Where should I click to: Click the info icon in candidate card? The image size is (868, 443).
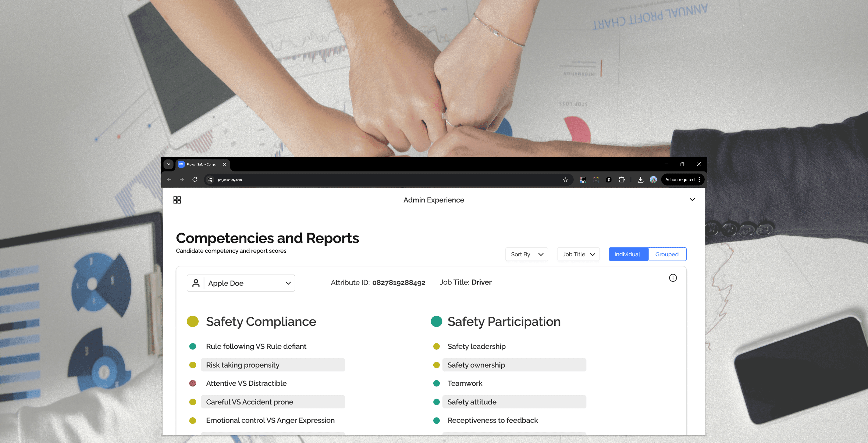click(x=673, y=278)
